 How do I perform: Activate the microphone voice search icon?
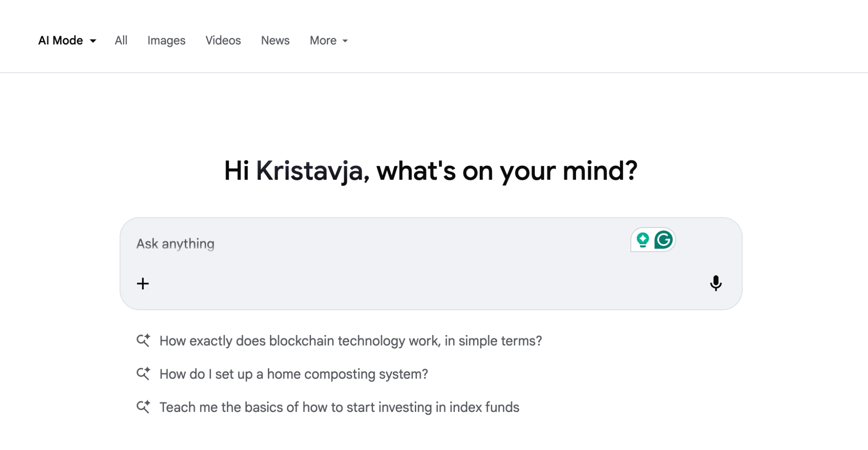(x=716, y=283)
